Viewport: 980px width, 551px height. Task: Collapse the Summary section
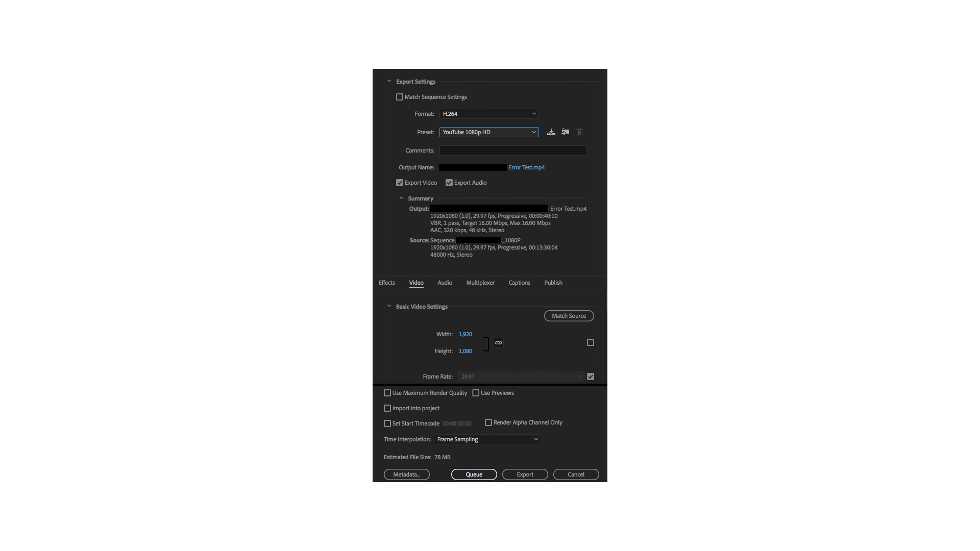(x=401, y=198)
